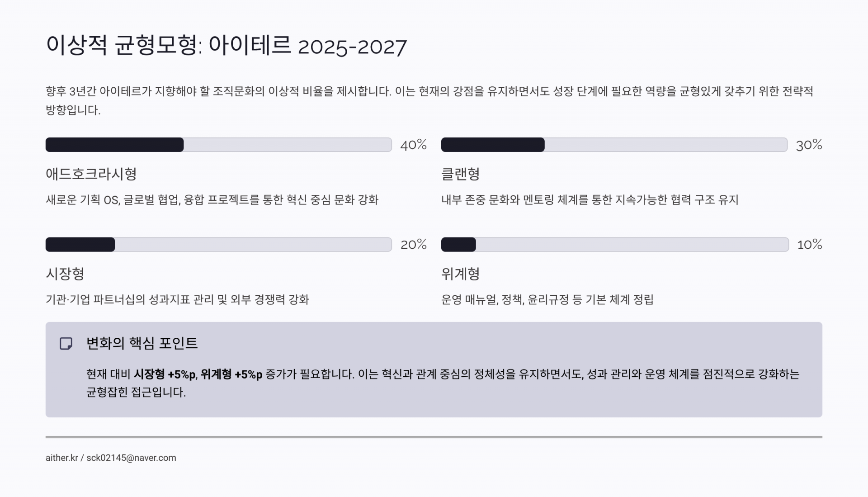
Task: Click the 20% percentage label
Action: tap(413, 245)
